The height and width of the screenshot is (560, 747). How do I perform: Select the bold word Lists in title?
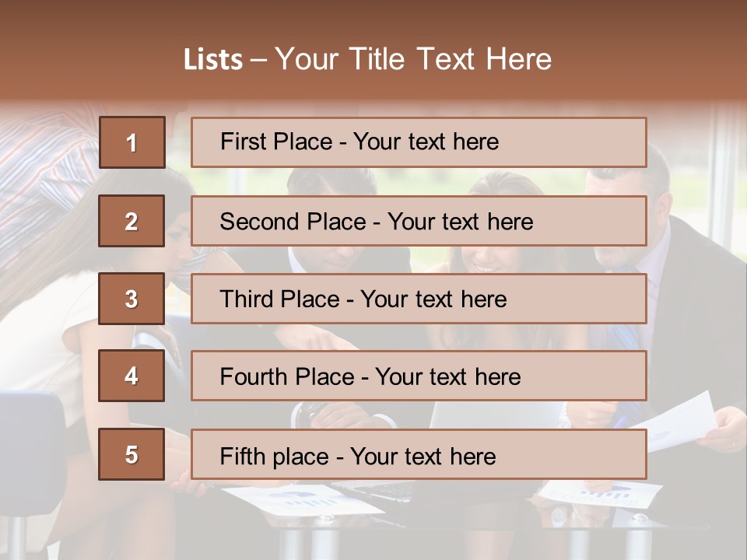[213, 59]
